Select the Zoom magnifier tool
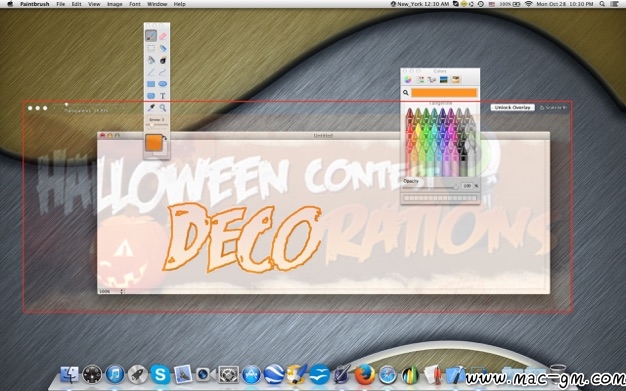626x391 pixels. click(162, 108)
